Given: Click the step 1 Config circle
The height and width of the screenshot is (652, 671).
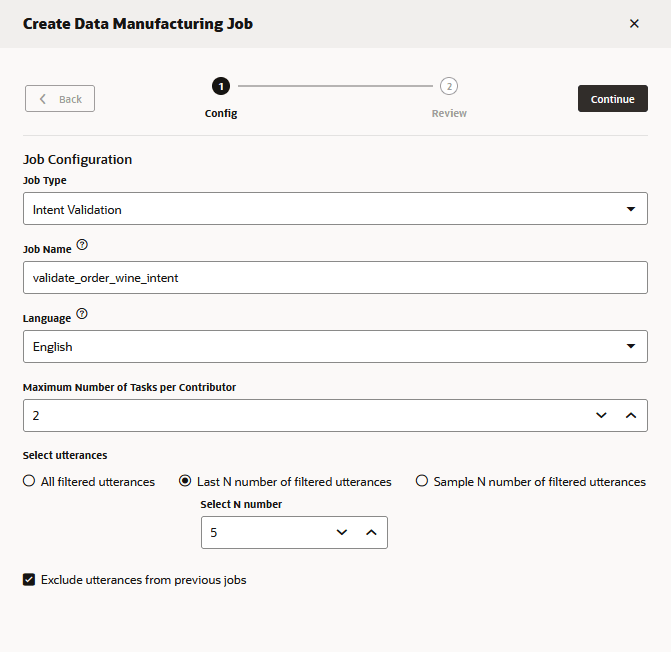Looking at the screenshot, I should pyautogui.click(x=221, y=86).
